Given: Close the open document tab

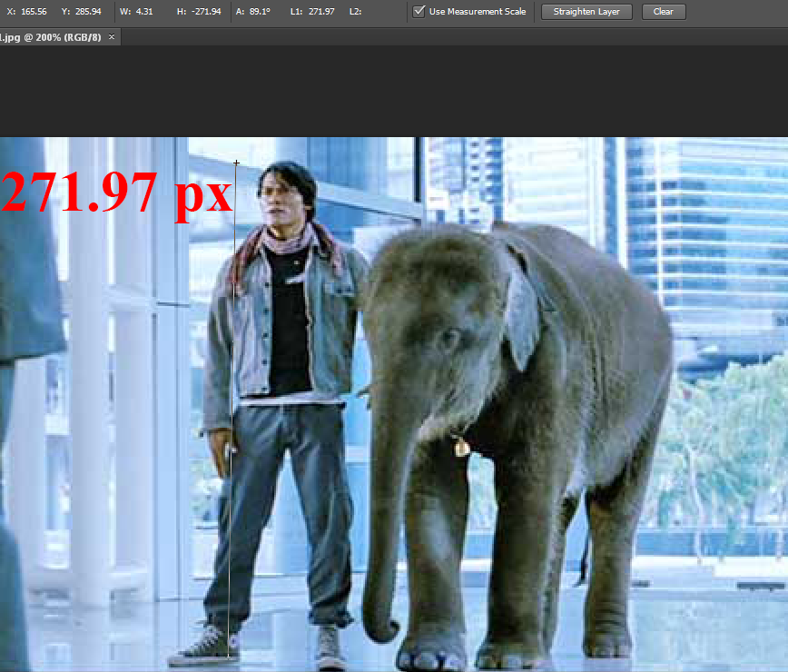Looking at the screenshot, I should tap(112, 37).
